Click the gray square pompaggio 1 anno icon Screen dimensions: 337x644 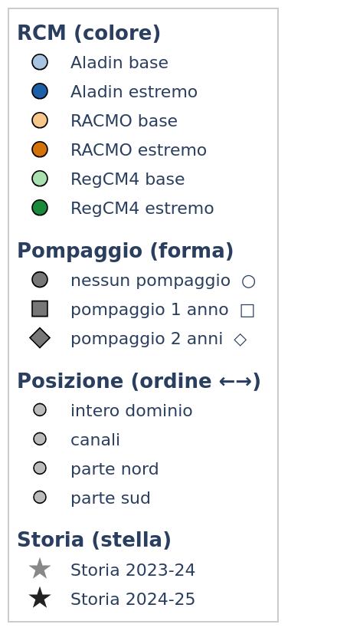pyautogui.click(x=40, y=309)
